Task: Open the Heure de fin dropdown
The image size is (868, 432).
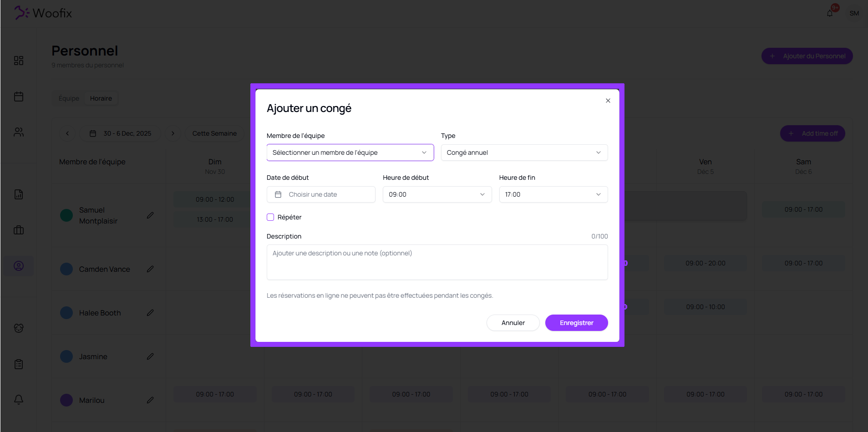Action: point(553,194)
